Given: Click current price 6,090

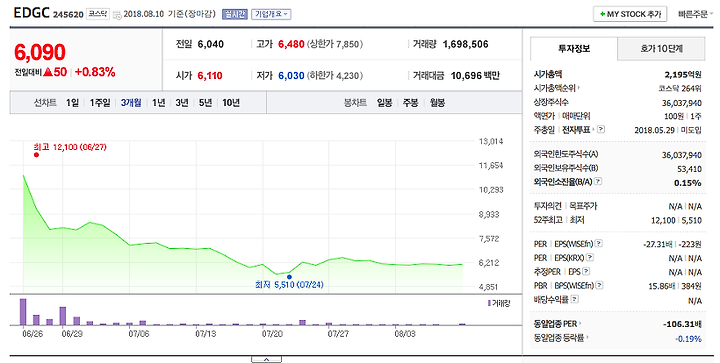Looking at the screenshot, I should click(40, 52).
